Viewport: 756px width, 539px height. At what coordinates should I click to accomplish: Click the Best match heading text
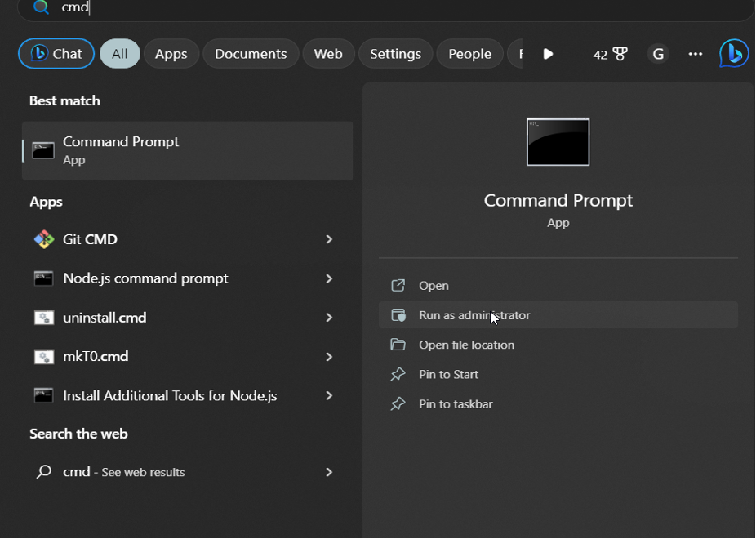64,100
